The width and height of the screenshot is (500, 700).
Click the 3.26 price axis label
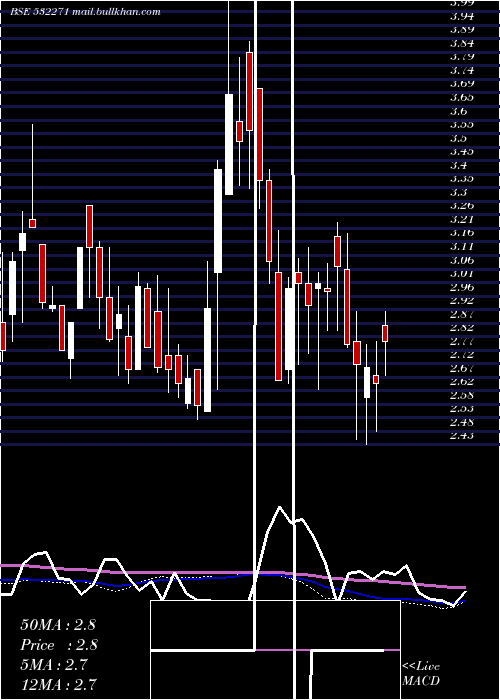tap(462, 206)
